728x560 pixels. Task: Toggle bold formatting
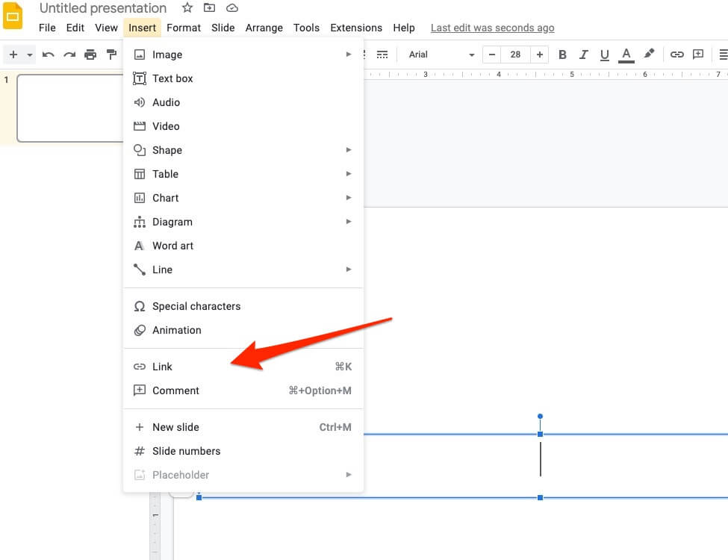click(x=562, y=55)
